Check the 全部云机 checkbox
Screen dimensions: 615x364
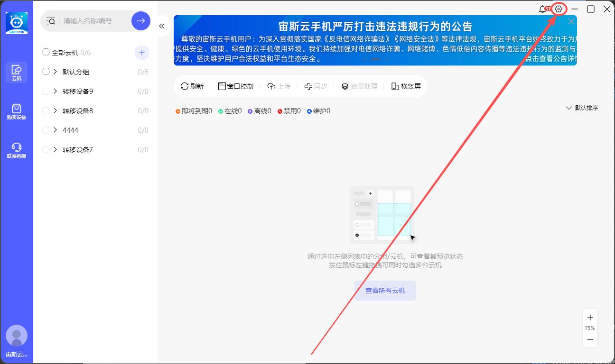click(x=46, y=52)
